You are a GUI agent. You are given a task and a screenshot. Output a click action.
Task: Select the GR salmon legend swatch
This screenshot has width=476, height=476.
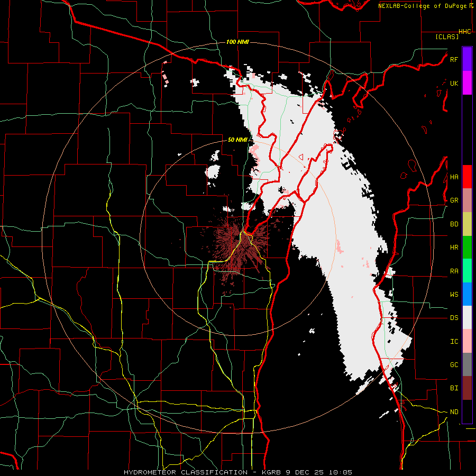pos(467,200)
